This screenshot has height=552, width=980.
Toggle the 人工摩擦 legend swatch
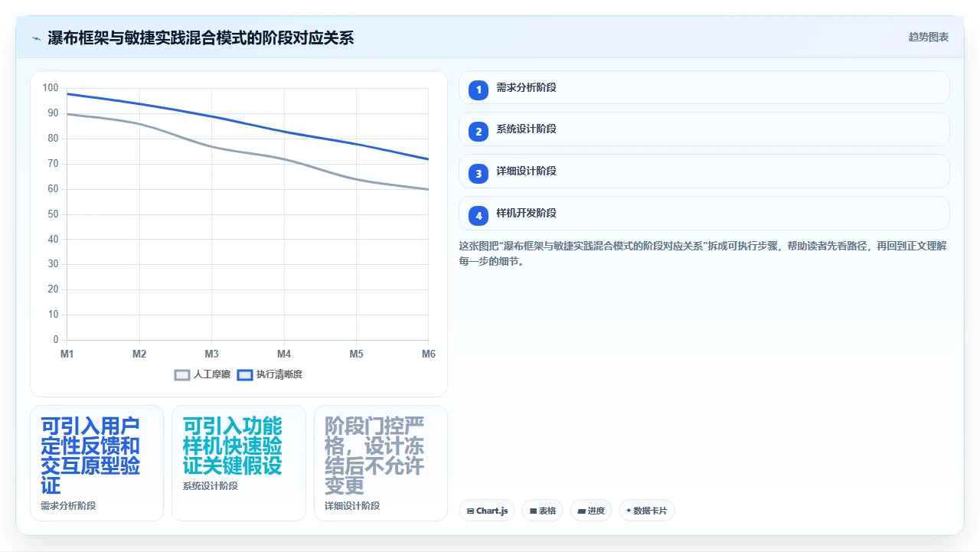click(x=182, y=375)
